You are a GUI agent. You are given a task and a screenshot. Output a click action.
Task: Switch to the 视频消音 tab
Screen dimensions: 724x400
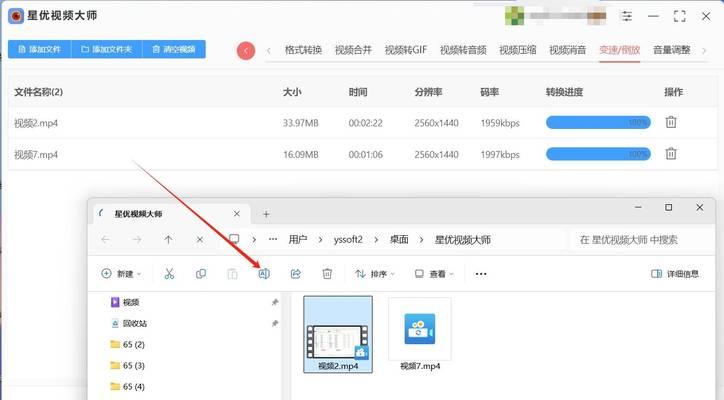(x=567, y=50)
